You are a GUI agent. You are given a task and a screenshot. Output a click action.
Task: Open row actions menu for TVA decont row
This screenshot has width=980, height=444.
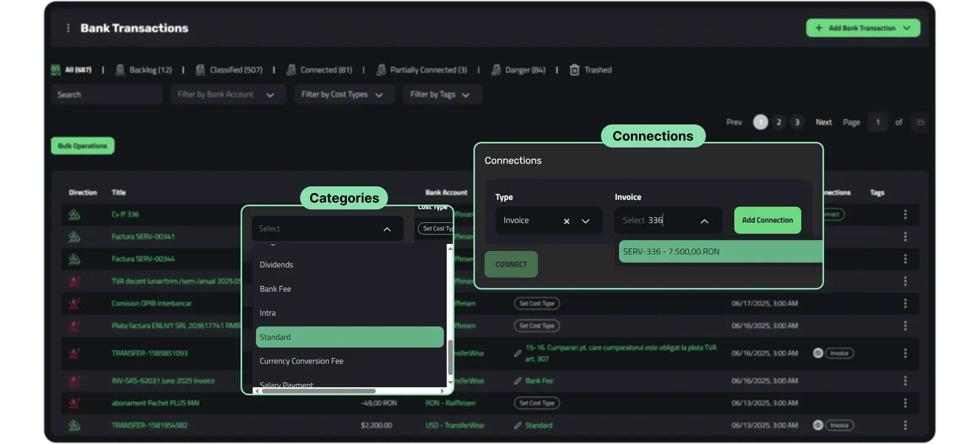pyautogui.click(x=905, y=281)
